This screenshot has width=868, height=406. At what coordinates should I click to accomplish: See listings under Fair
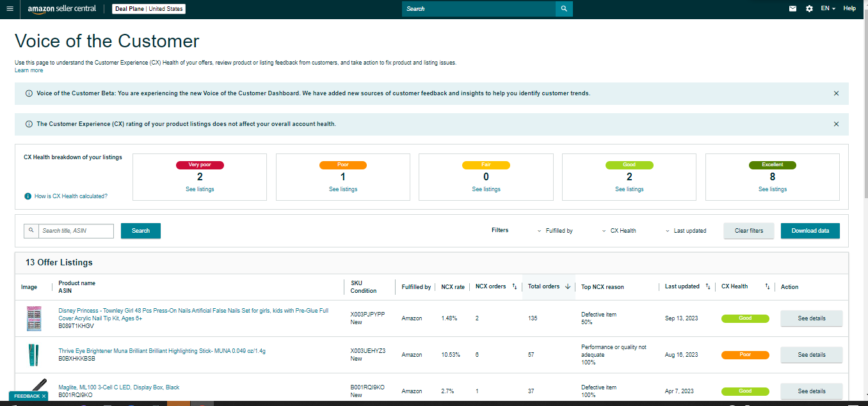[x=486, y=189]
